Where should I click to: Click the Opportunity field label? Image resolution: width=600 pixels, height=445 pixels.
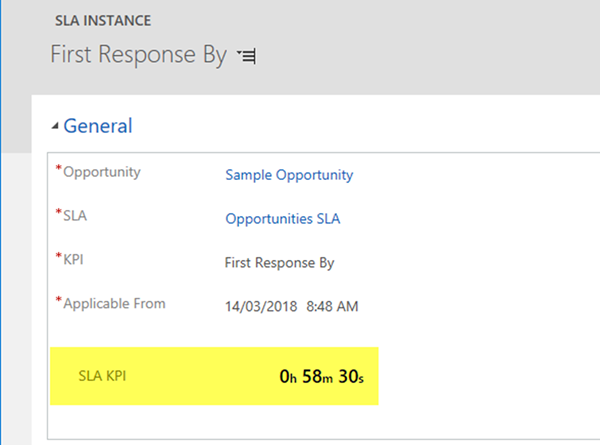101,172
